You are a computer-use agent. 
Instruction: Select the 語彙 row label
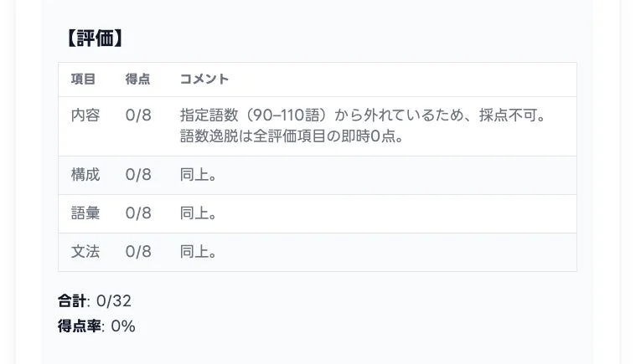pyautogui.click(x=85, y=213)
